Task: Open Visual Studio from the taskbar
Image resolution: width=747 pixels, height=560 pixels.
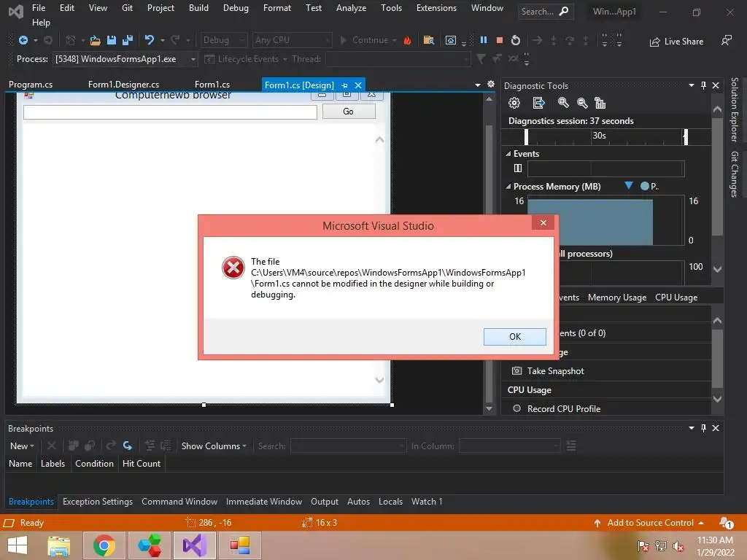Action: click(x=194, y=545)
